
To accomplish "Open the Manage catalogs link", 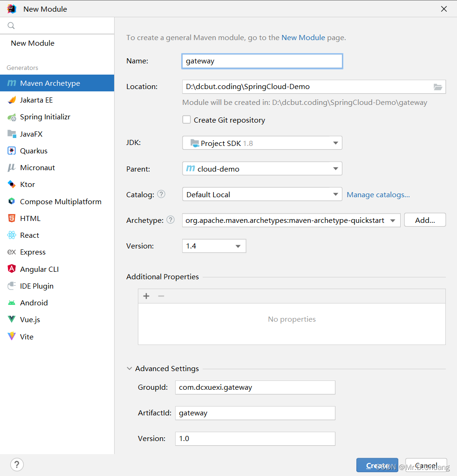I will click(x=378, y=194).
